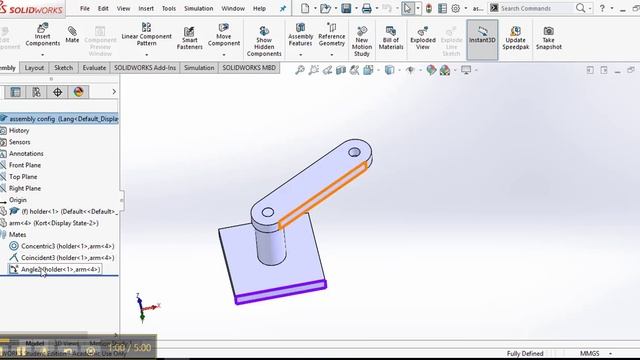Open Linear Component Pattern tool
This screenshot has width=640, height=360.
(147, 35)
